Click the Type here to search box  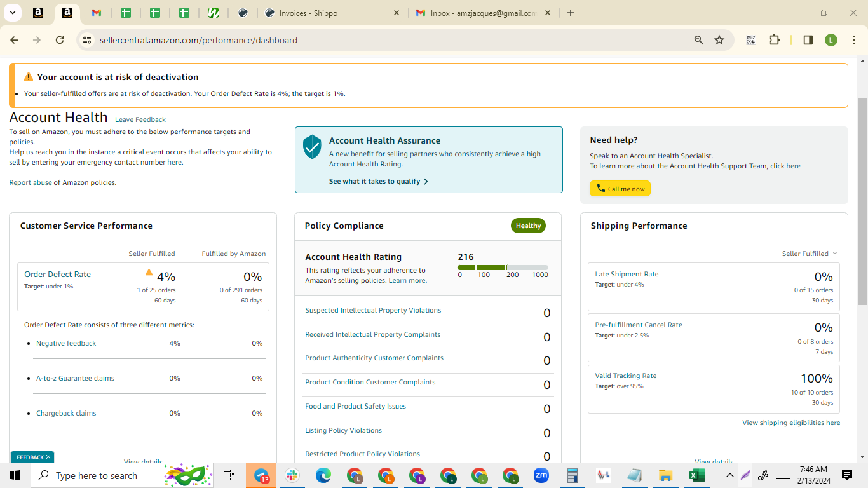tap(122, 475)
